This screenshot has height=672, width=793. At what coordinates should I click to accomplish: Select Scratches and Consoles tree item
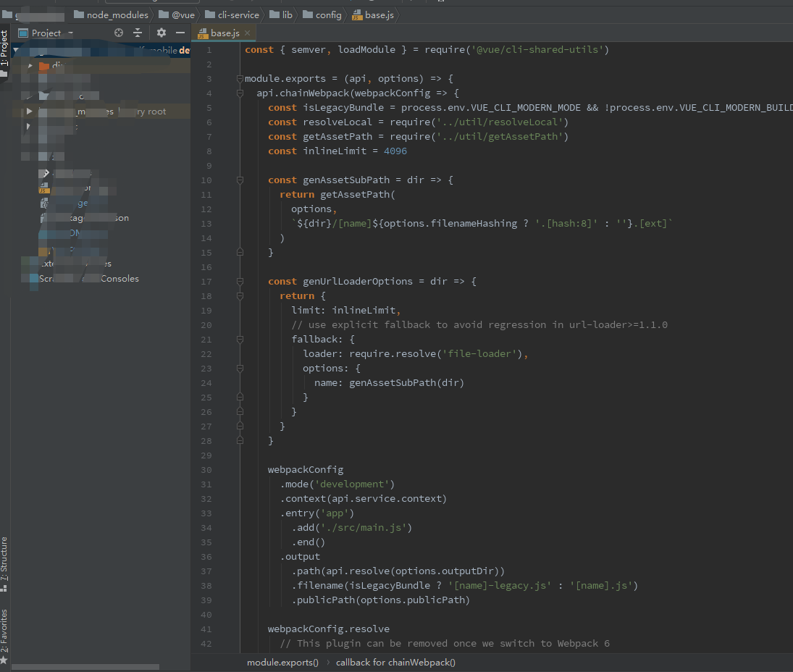pos(88,279)
